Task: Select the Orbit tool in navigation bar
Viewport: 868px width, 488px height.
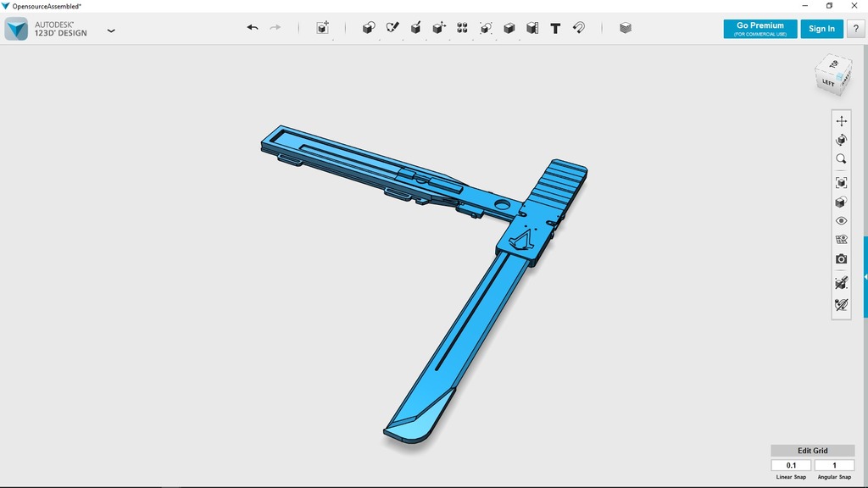Action: 841,140
